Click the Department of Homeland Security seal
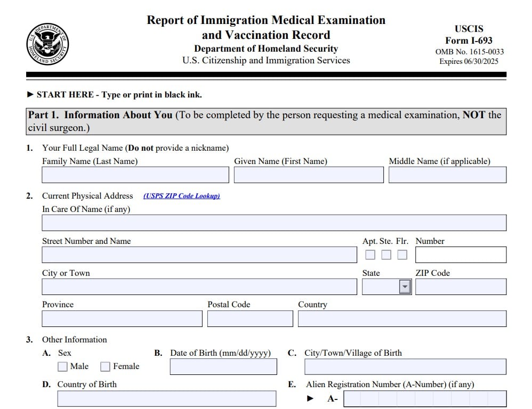Viewport: 532px width, 409px height. point(47,44)
